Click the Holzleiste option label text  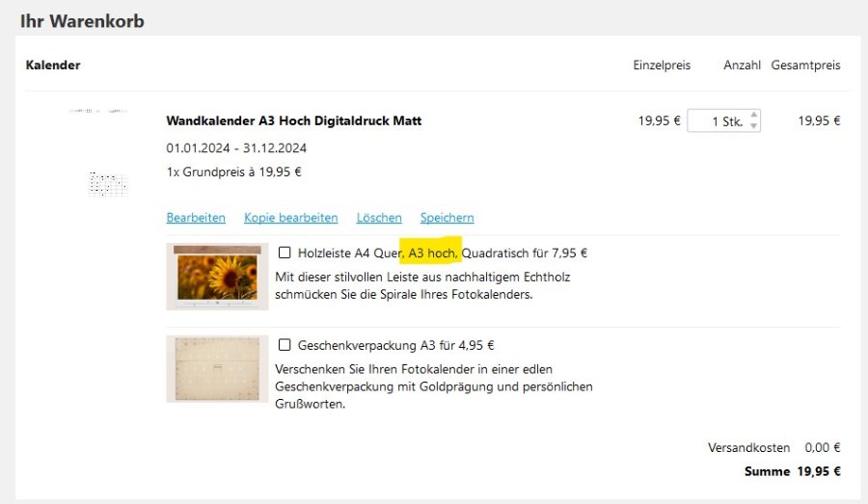coord(443,252)
